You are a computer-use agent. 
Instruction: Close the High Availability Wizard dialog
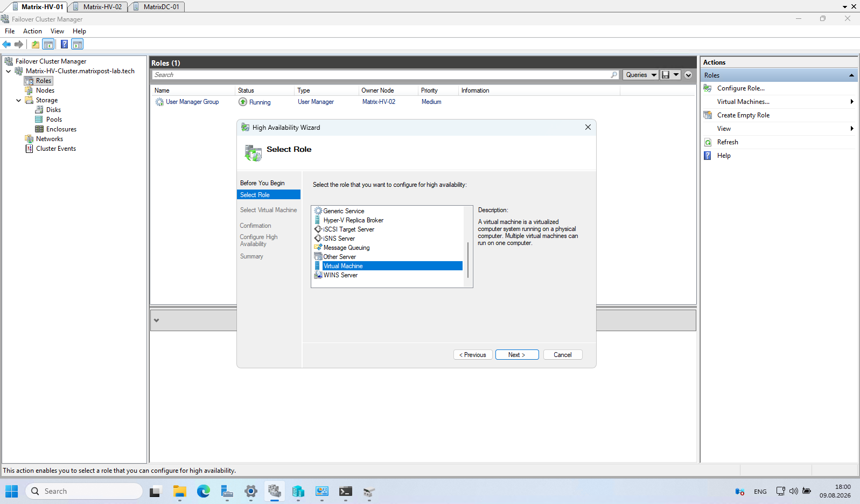(x=588, y=127)
